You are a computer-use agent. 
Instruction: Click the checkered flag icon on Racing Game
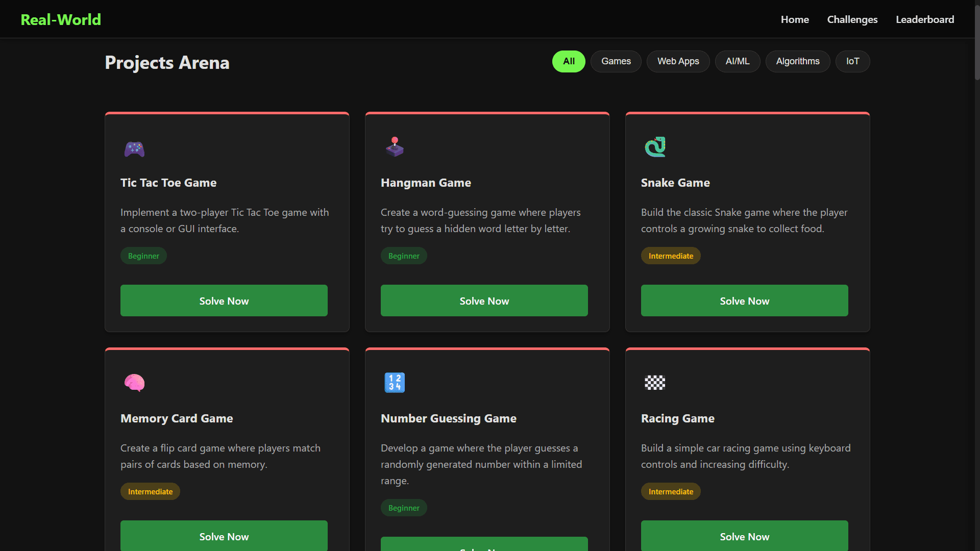click(x=655, y=383)
